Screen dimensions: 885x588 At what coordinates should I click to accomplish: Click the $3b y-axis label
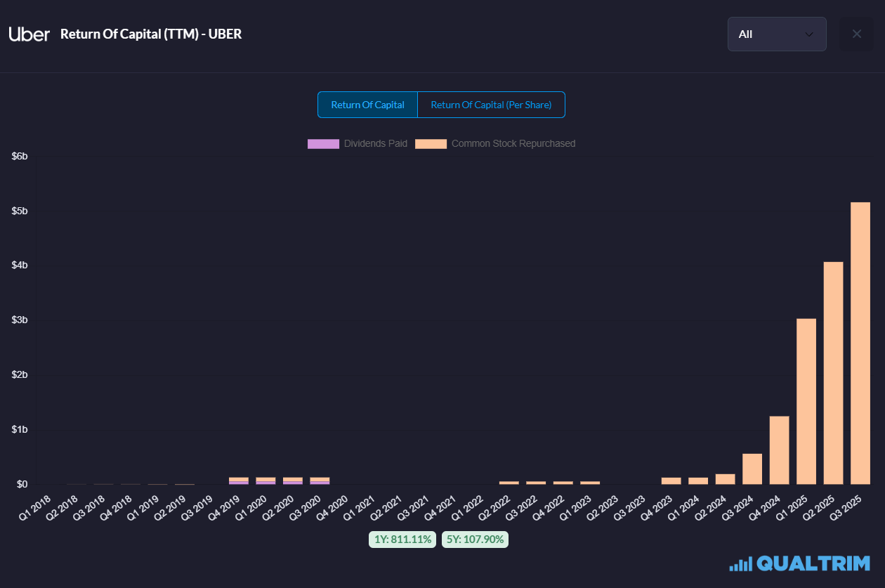pyautogui.click(x=20, y=320)
